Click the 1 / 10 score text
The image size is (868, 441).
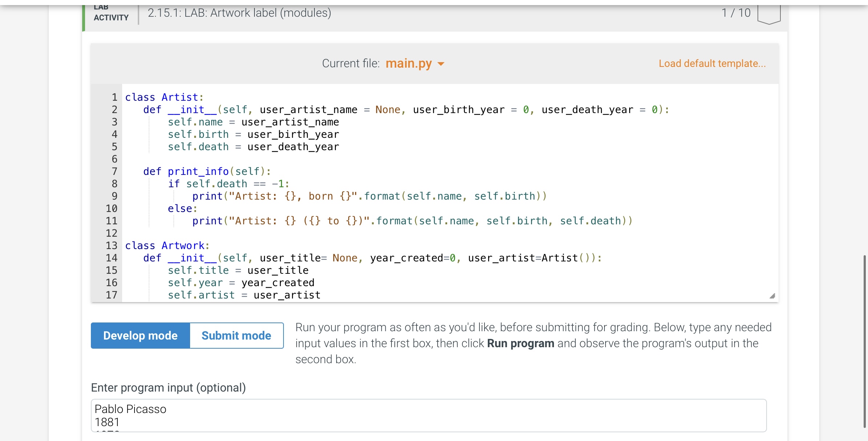736,13
